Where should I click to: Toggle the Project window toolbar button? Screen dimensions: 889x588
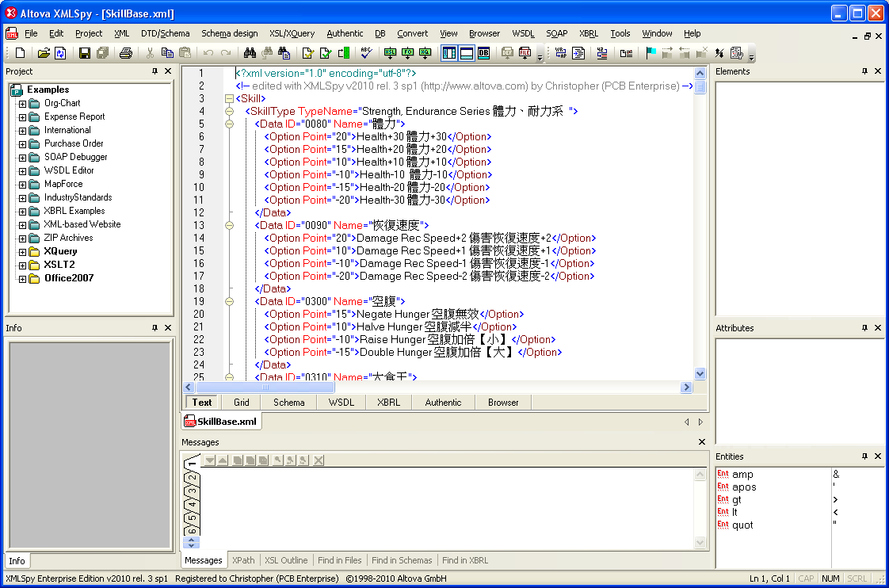click(448, 53)
